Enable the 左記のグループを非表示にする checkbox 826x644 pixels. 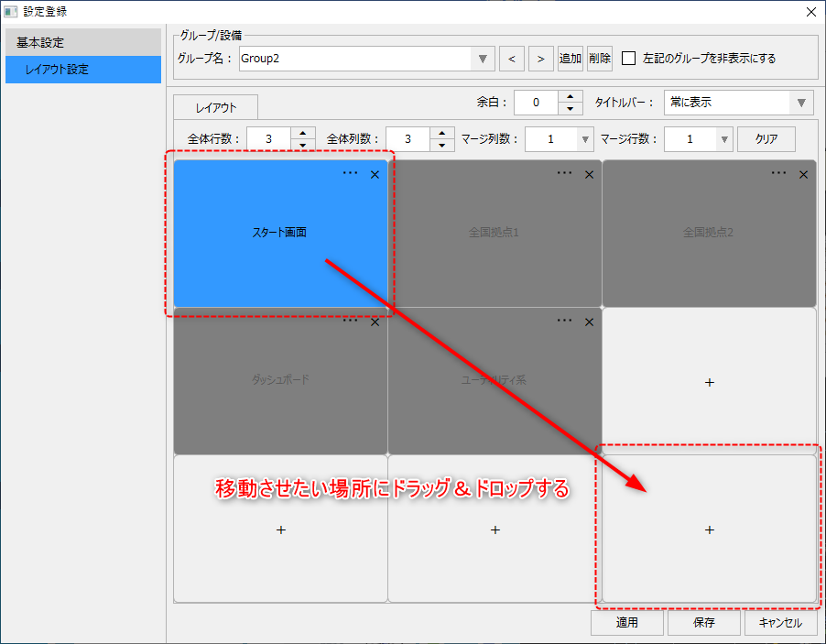point(628,58)
